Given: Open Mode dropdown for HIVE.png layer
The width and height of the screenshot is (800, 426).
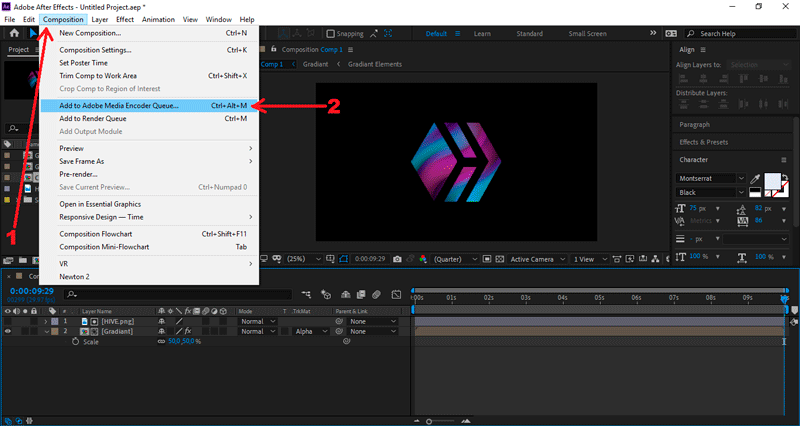Looking at the screenshot, I should (257, 321).
